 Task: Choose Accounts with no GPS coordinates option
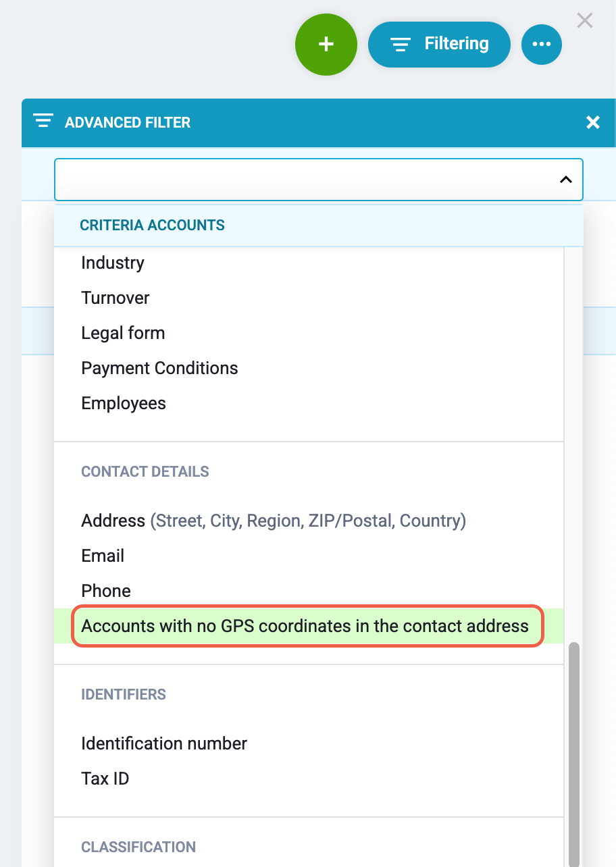305,626
